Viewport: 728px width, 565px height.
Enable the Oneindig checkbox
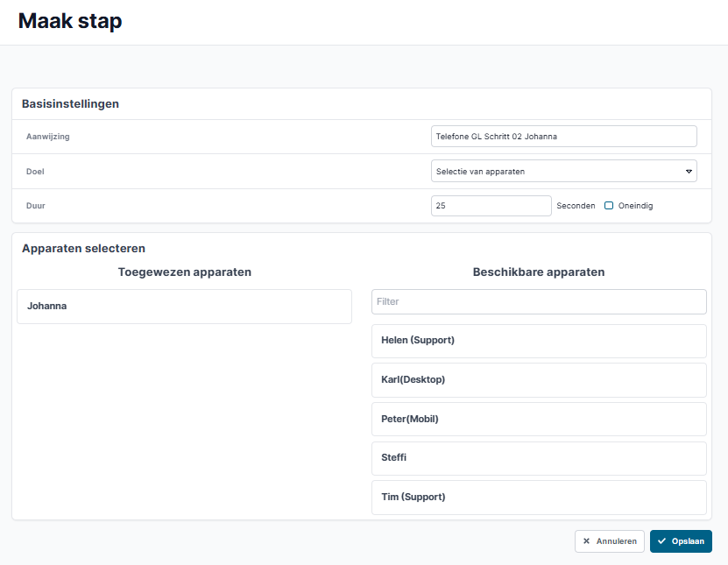pos(609,206)
